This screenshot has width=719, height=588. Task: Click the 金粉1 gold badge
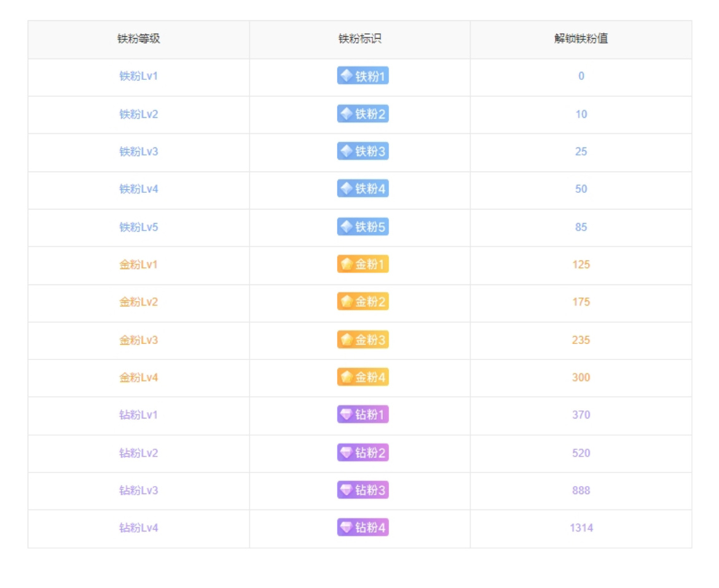(x=363, y=264)
